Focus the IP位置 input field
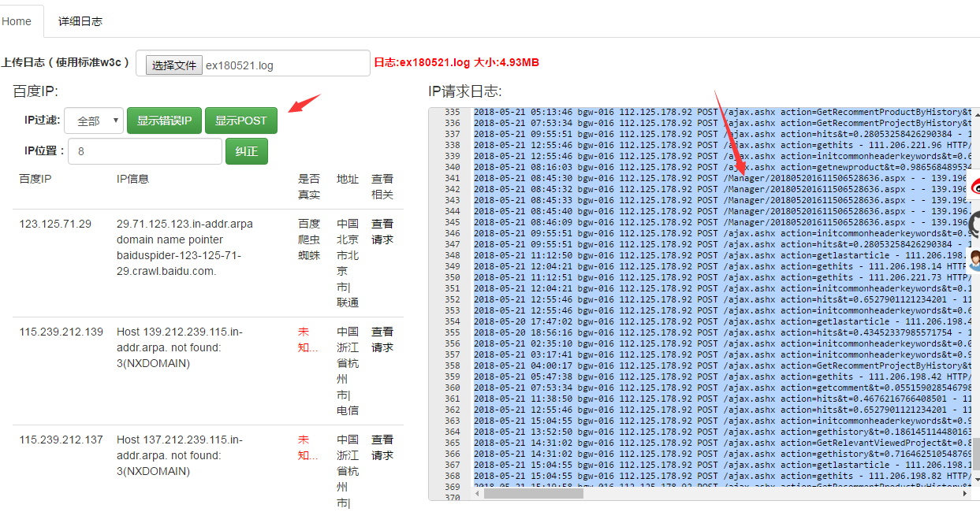The width and height of the screenshot is (980, 512). (145, 151)
